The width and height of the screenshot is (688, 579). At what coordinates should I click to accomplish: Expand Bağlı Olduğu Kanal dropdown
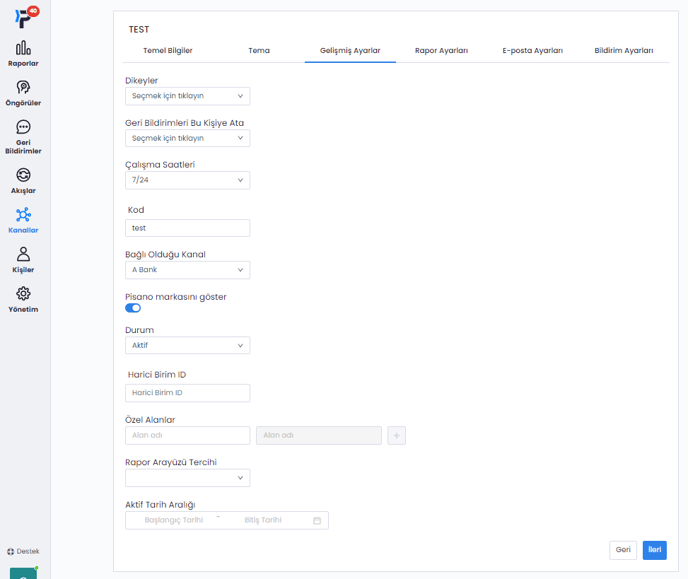pos(187,270)
